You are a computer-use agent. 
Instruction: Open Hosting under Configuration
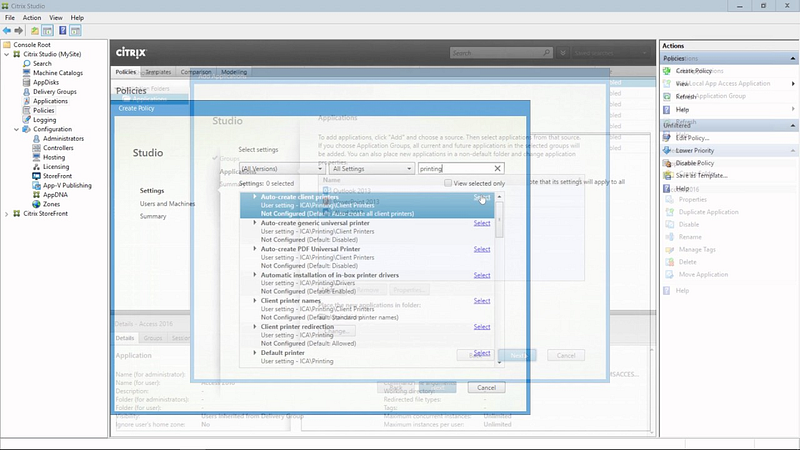pyautogui.click(x=54, y=157)
